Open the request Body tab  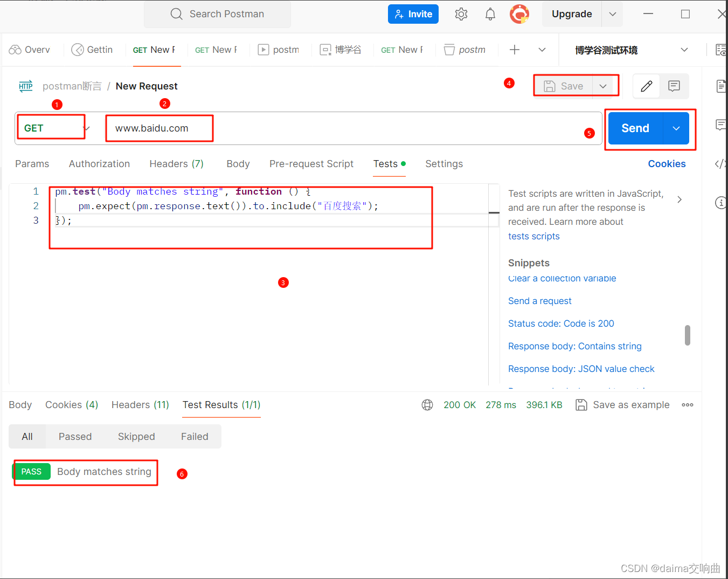point(238,164)
